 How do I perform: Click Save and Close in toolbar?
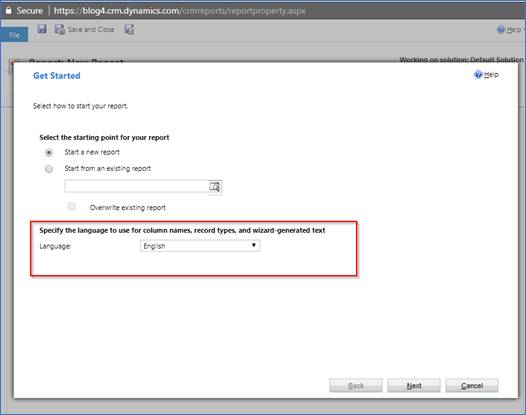pyautogui.click(x=85, y=30)
